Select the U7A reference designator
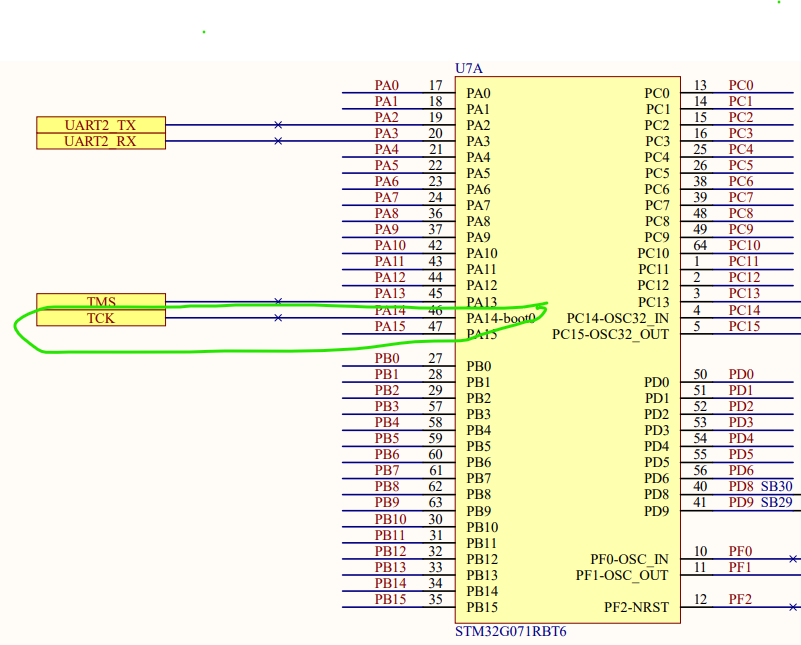801x645 pixels. [468, 69]
